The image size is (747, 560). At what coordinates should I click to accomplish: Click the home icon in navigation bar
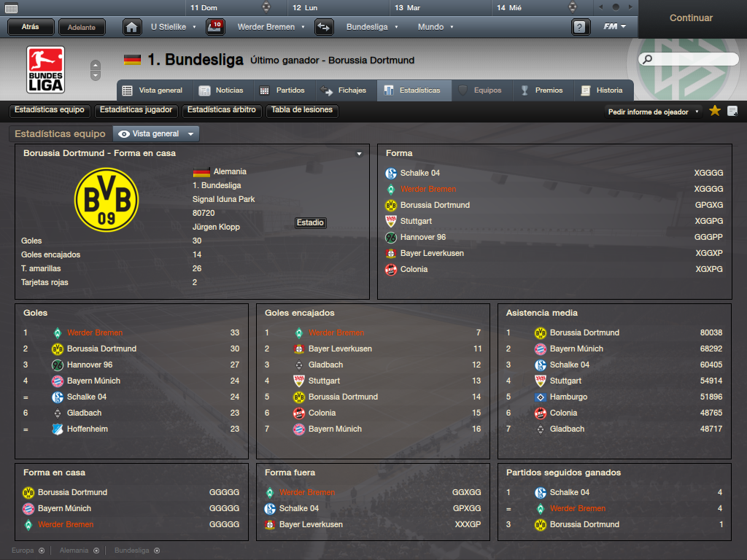pos(132,27)
